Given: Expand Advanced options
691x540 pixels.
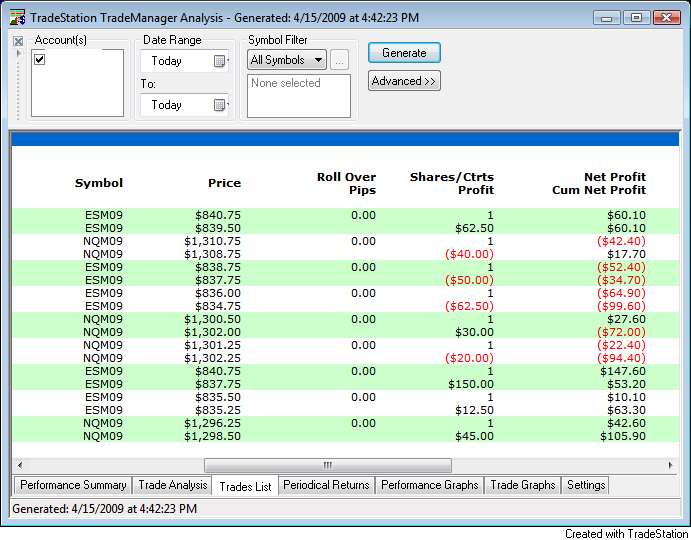Looking at the screenshot, I should coord(404,81).
